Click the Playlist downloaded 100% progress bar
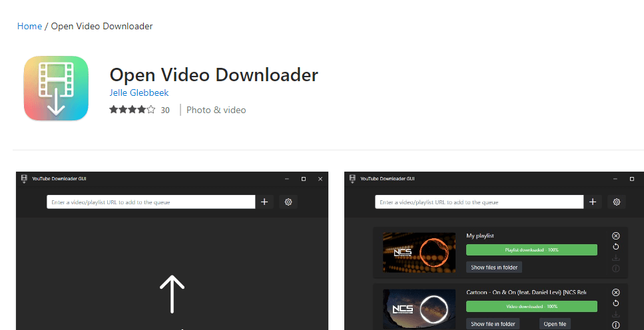Screen dimensions: 644x330 point(531,250)
